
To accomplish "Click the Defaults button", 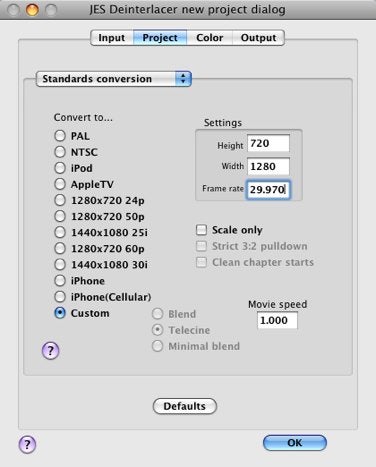I will 185,406.
